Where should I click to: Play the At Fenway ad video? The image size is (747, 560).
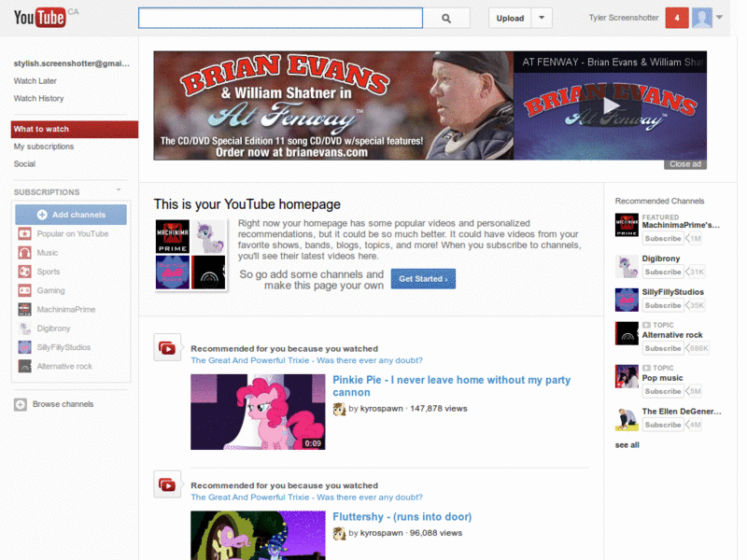[611, 105]
